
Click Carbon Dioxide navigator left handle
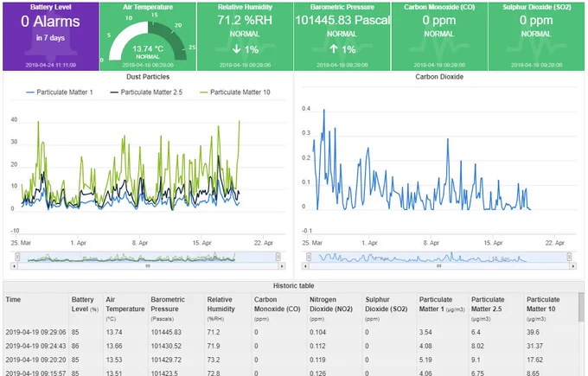[x=309, y=257]
